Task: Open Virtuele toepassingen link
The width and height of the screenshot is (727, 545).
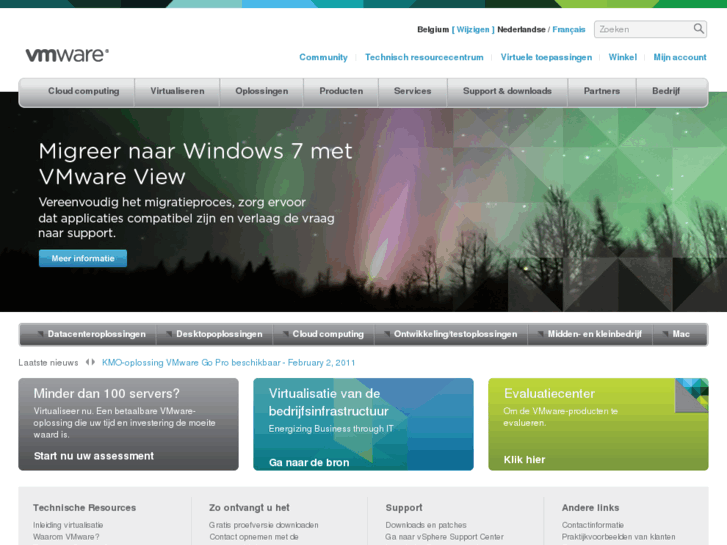Action: (x=546, y=57)
